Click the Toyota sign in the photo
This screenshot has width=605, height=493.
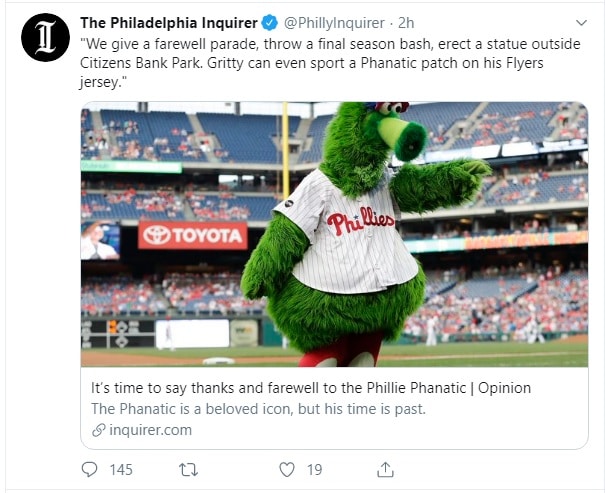tap(193, 235)
